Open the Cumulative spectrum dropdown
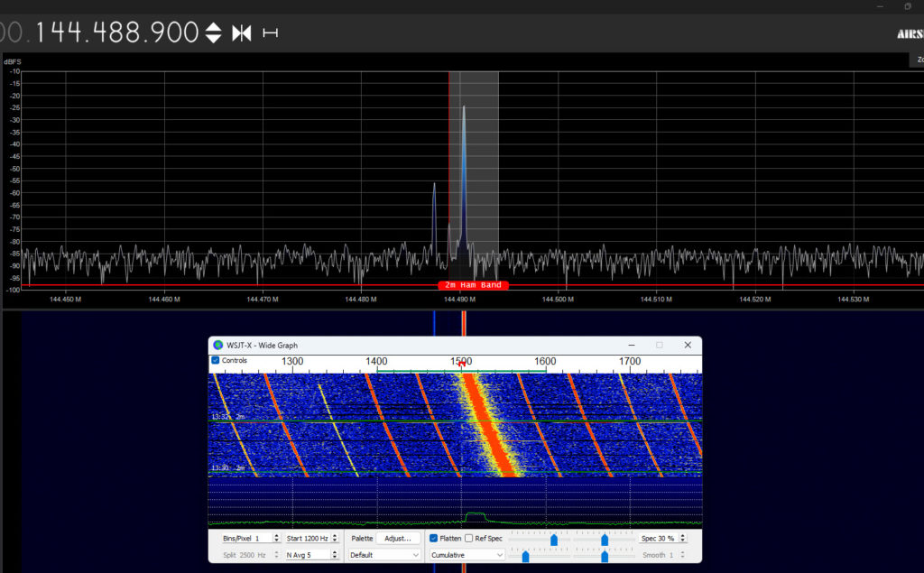Image resolution: width=924 pixels, height=573 pixels. [x=464, y=555]
